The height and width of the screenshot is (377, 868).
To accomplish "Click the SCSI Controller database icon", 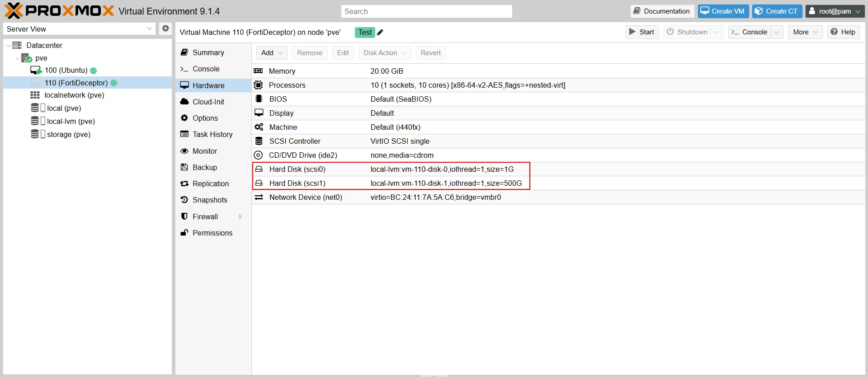I will [259, 141].
